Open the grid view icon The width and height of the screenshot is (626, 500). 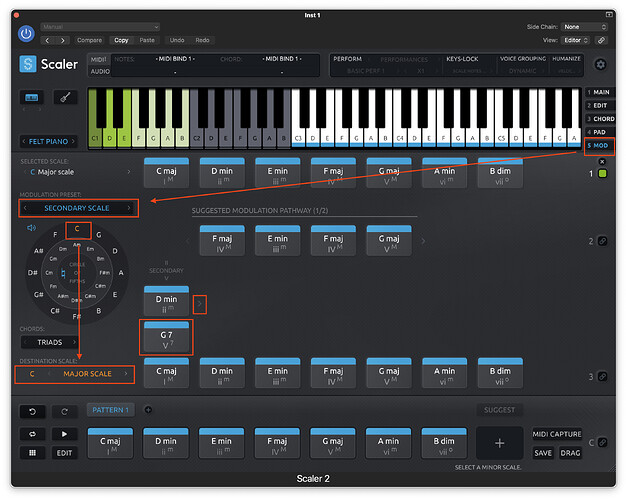pos(32,453)
